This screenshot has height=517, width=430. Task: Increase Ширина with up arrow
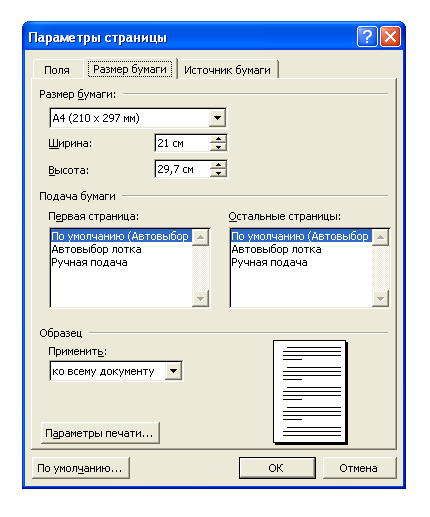[218, 139]
